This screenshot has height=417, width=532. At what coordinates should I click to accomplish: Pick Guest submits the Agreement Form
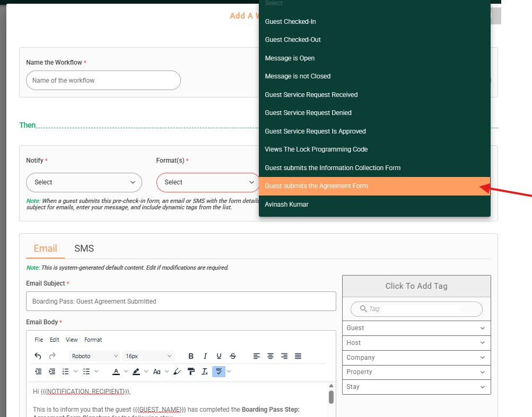tap(374, 186)
